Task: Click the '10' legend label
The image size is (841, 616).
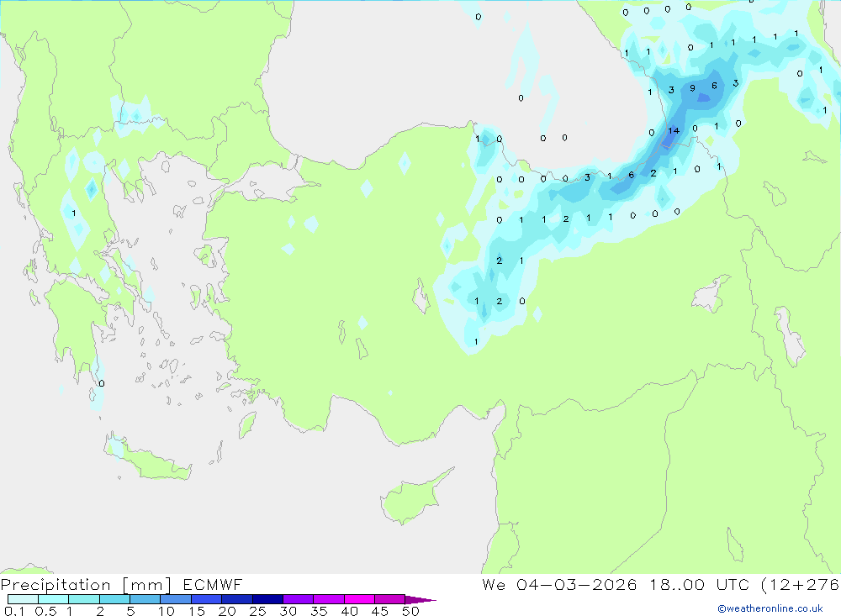Action: click(167, 611)
